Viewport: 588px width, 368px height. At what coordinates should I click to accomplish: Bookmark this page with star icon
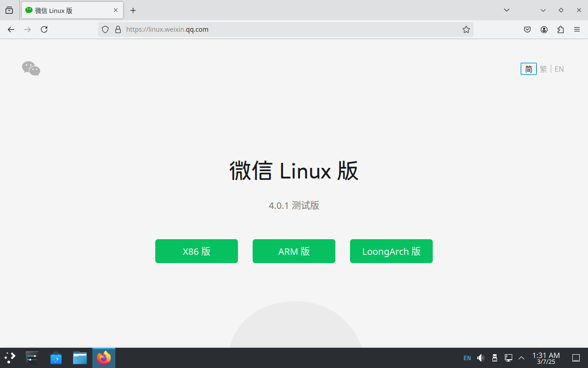466,29
